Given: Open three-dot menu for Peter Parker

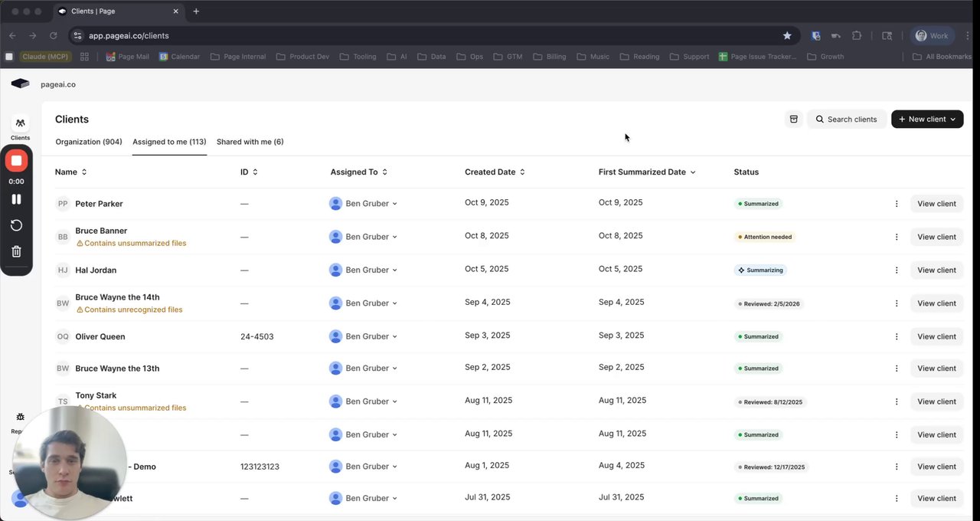Looking at the screenshot, I should click(x=897, y=204).
